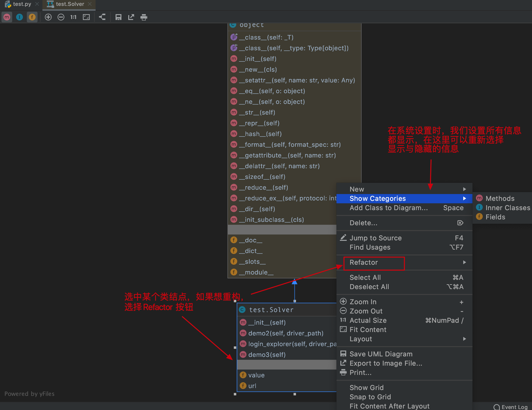Image resolution: width=532 pixels, height=410 pixels.
Task: Click the Export to Image toolbar icon
Action: pos(131,17)
